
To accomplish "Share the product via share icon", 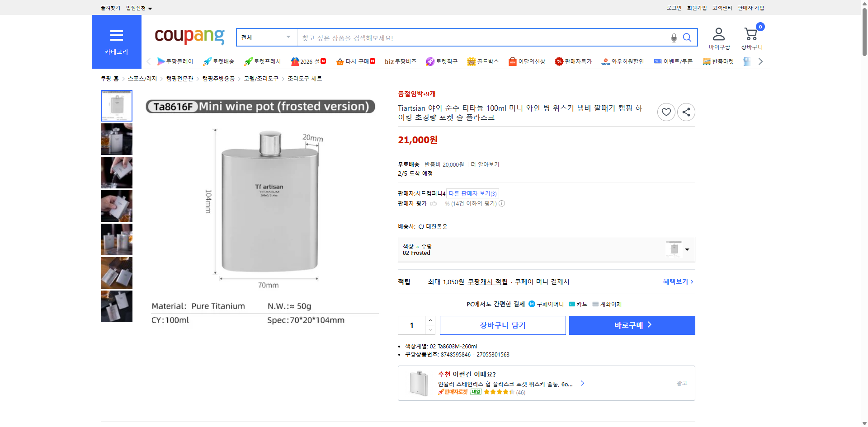I will [686, 112].
